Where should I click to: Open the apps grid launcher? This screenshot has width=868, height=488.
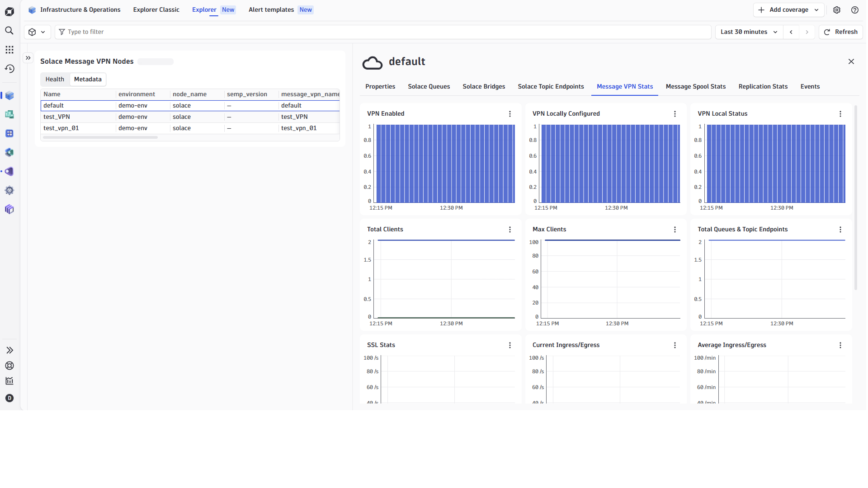[9, 50]
